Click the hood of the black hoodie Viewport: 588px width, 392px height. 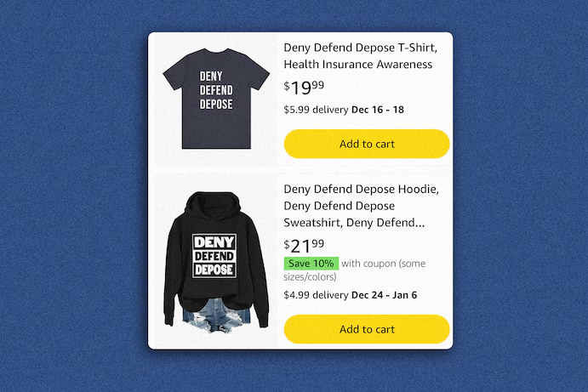pyautogui.click(x=214, y=207)
